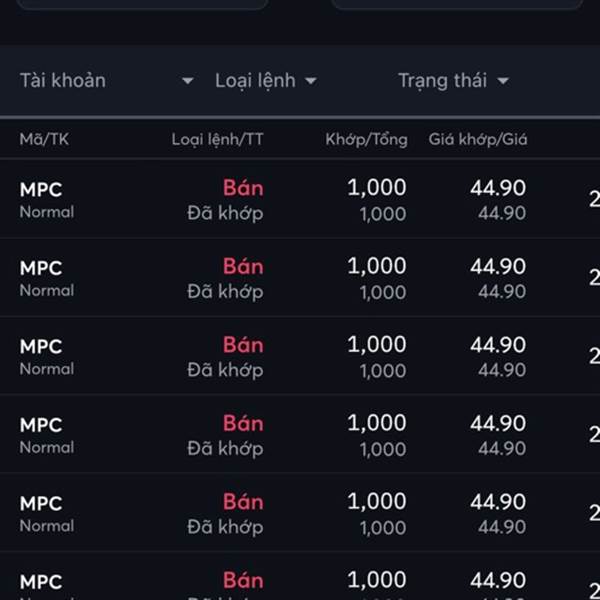600x600 pixels.
Task: Click the Giá khớp/Giá column header
Action: point(478,140)
